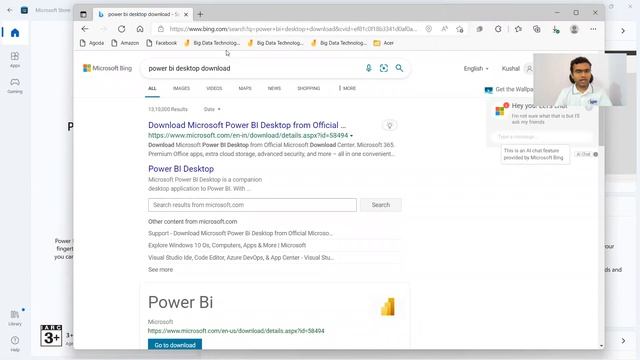
Task: Switch to the VIDEOS tab
Action: pyautogui.click(x=214, y=88)
